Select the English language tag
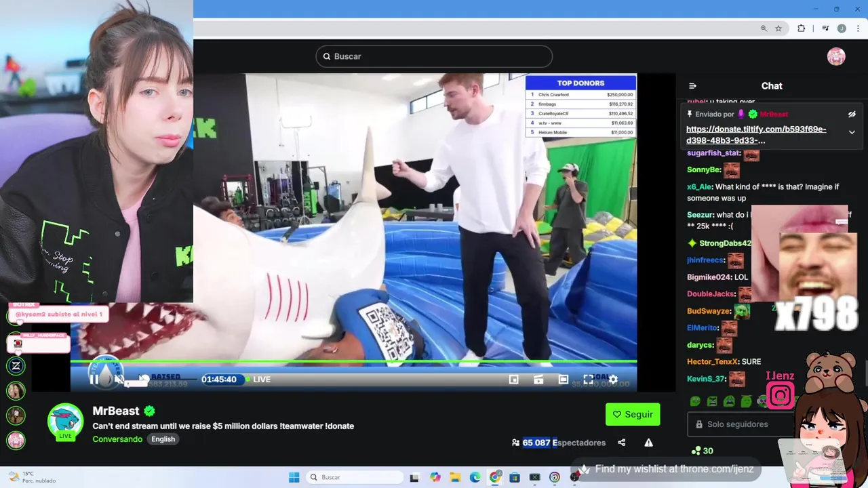 [163, 439]
